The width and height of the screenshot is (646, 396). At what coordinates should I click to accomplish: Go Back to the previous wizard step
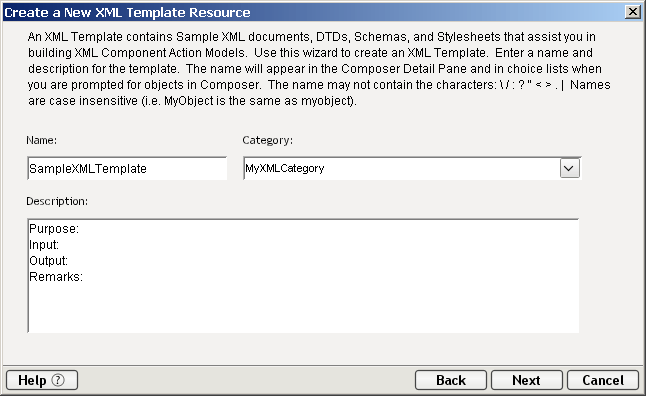click(x=451, y=380)
